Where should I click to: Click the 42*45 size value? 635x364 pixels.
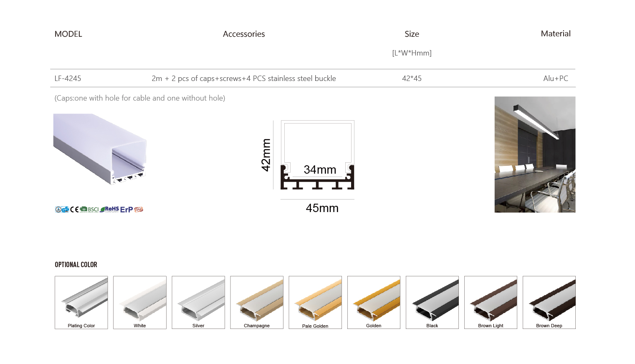click(412, 78)
